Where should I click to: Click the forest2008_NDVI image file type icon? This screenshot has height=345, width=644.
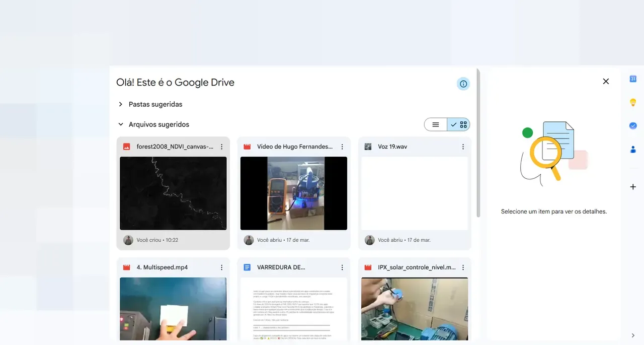[127, 147]
